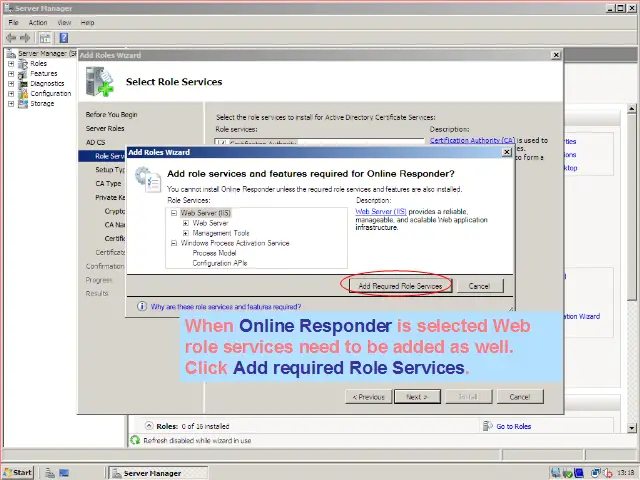640x480 pixels.
Task: Open the Certification Authority (CA) link
Action: (x=472, y=140)
